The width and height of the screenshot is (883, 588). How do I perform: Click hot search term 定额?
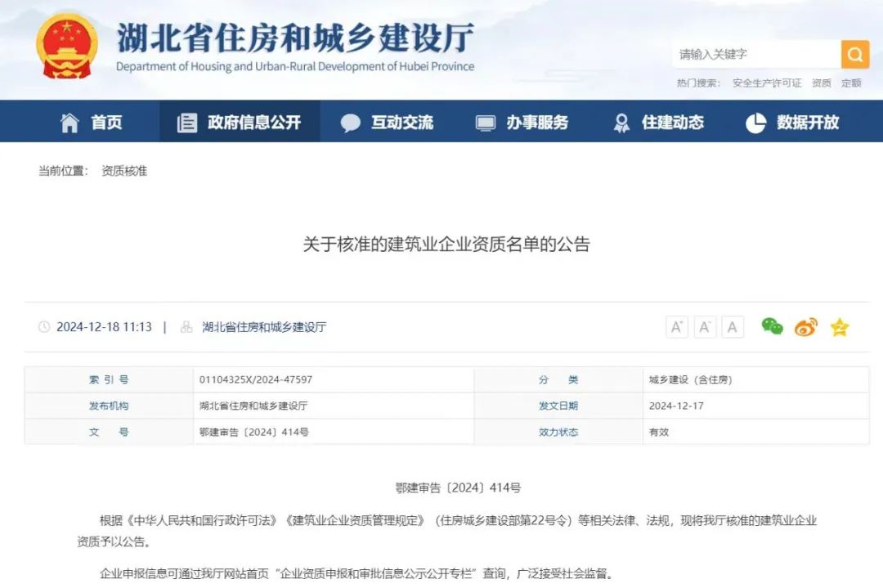coord(851,83)
